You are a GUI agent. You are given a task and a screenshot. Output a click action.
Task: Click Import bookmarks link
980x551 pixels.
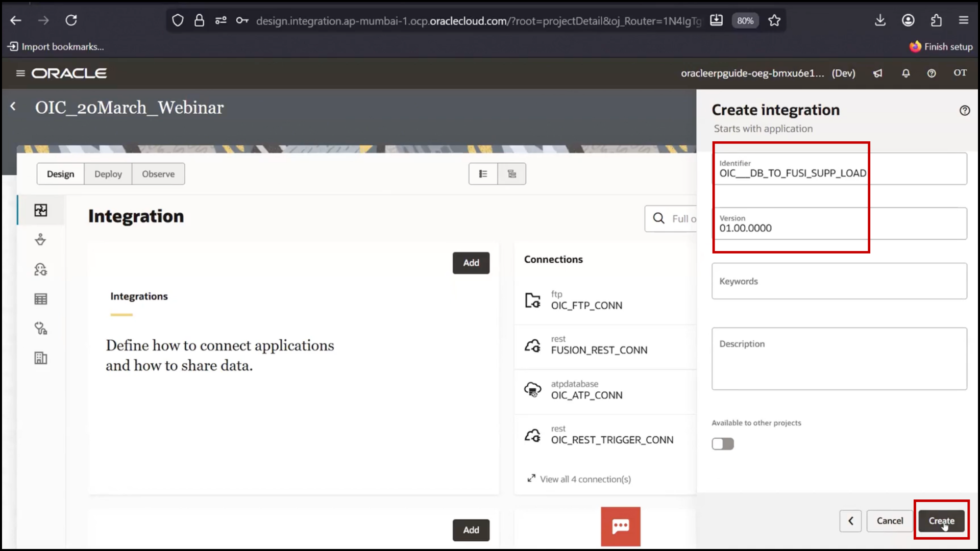[56, 46]
